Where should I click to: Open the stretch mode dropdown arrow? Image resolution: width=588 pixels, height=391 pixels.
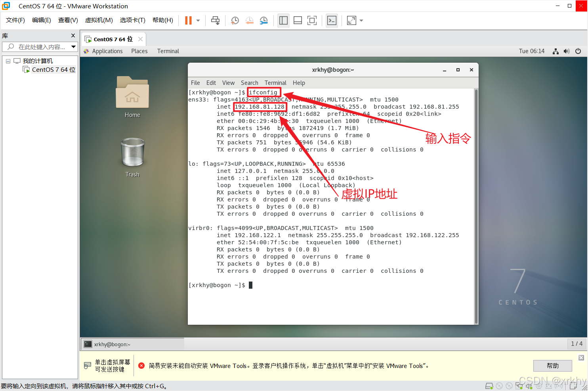pos(361,21)
